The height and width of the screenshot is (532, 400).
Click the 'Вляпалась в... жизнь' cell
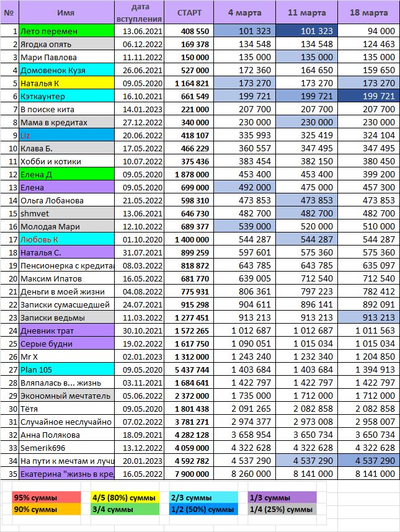tap(66, 383)
